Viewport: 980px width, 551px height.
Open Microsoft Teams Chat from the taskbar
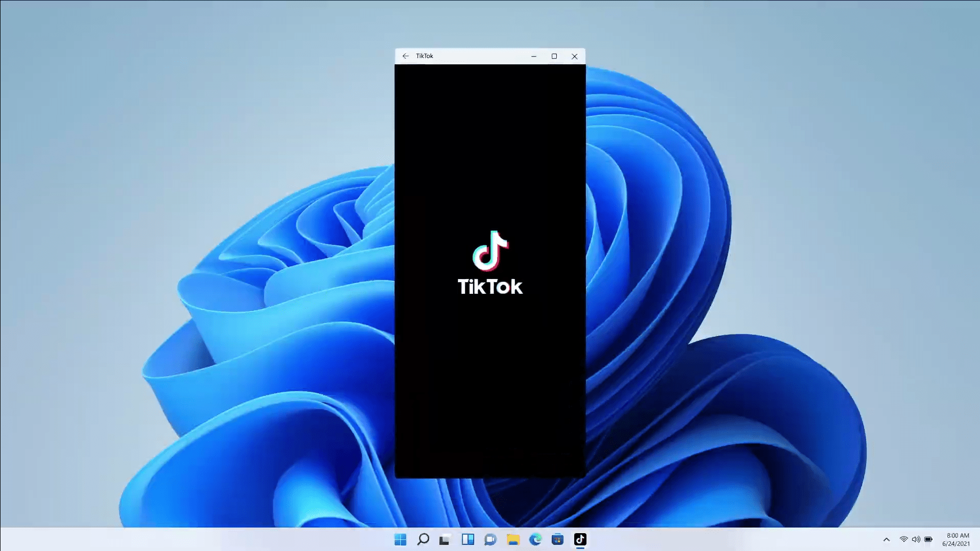(x=490, y=539)
